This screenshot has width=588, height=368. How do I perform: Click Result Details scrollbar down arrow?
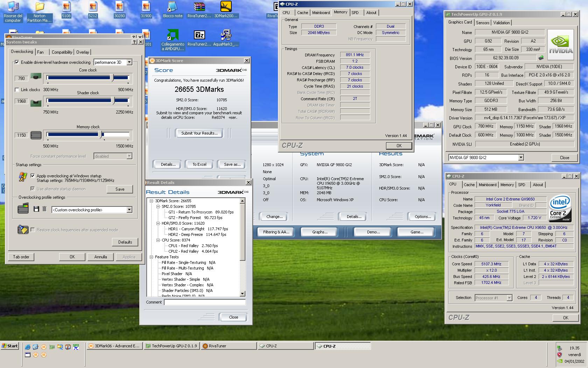[x=243, y=294]
